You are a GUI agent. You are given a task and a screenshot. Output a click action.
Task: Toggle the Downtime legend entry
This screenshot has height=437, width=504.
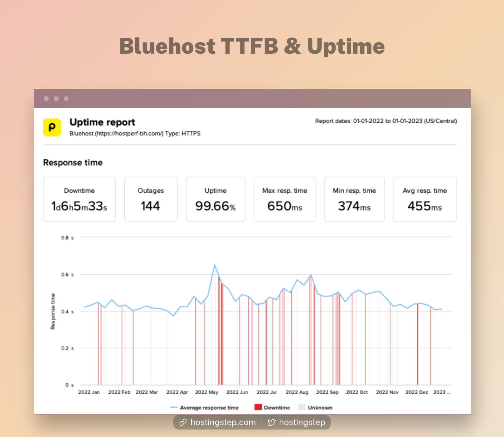tap(272, 408)
